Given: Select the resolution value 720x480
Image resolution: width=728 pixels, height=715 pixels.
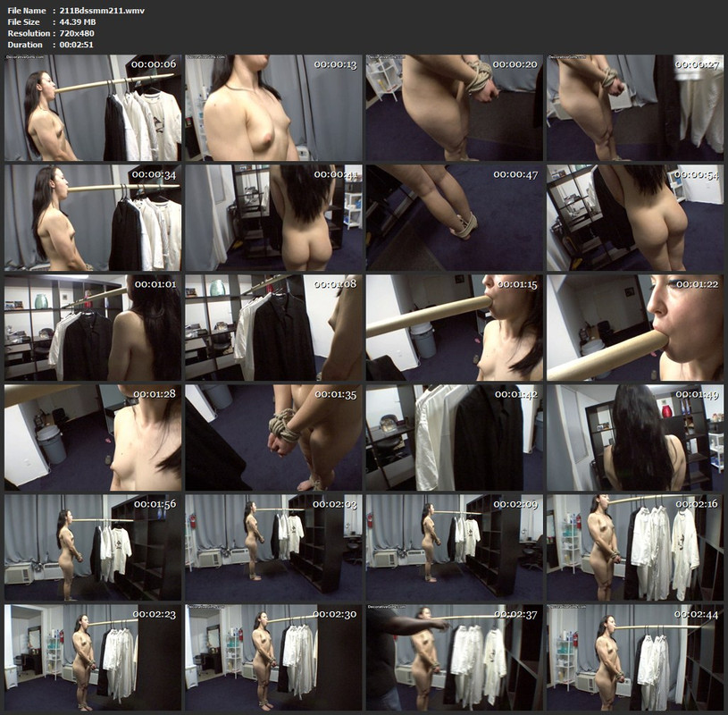Looking at the screenshot, I should coord(77,33).
